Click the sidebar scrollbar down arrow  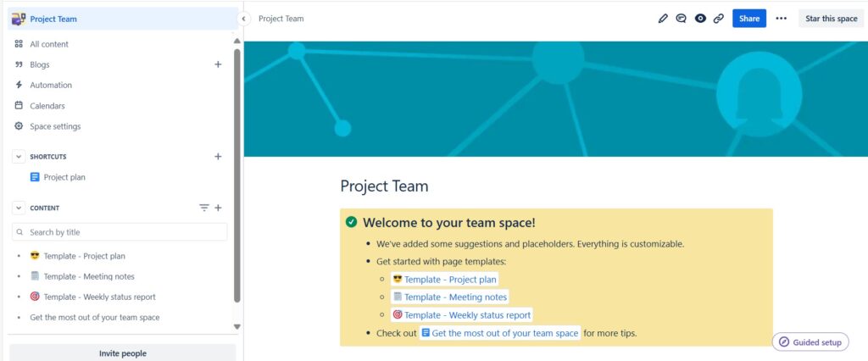tap(237, 326)
